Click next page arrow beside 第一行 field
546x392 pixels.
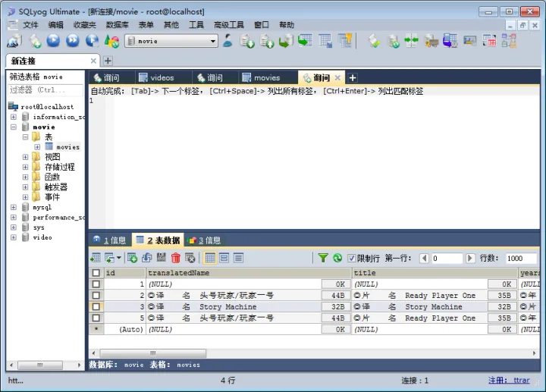pyautogui.click(x=470, y=259)
